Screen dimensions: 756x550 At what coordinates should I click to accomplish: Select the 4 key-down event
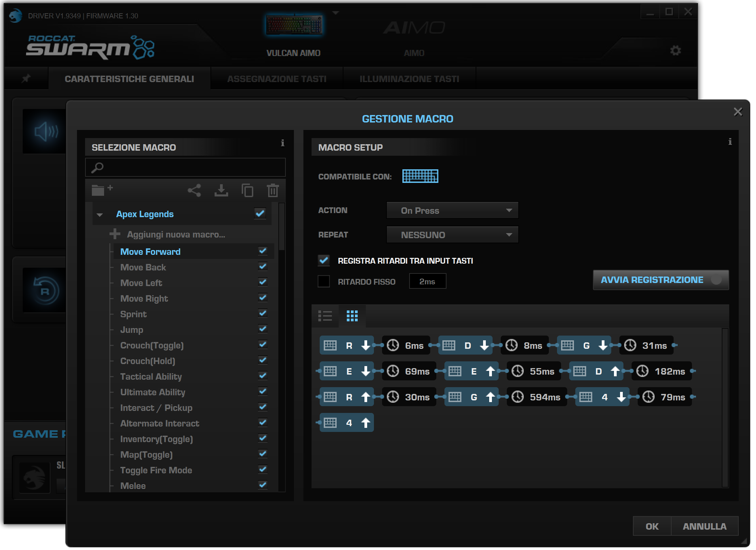(x=602, y=397)
